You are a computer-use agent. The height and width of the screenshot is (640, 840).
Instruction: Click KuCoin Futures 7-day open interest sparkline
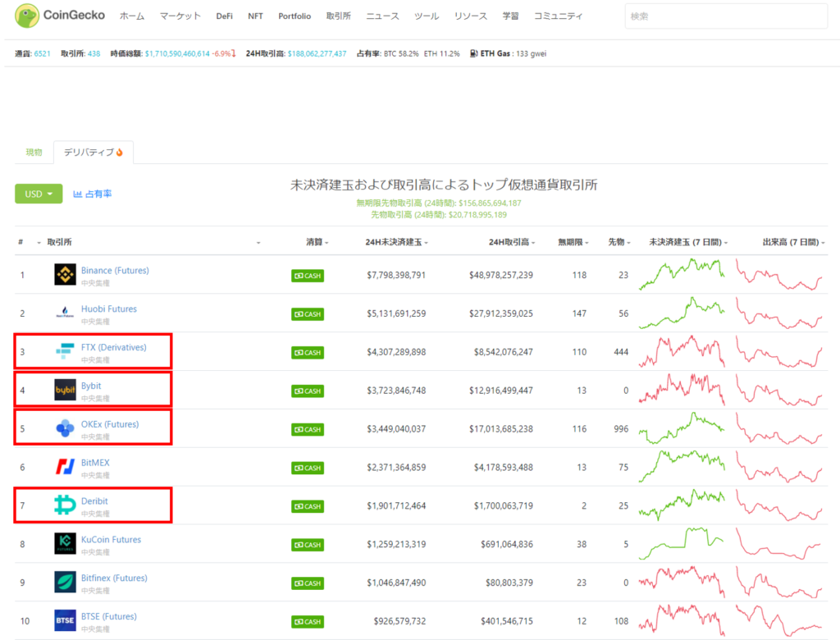[x=682, y=543]
